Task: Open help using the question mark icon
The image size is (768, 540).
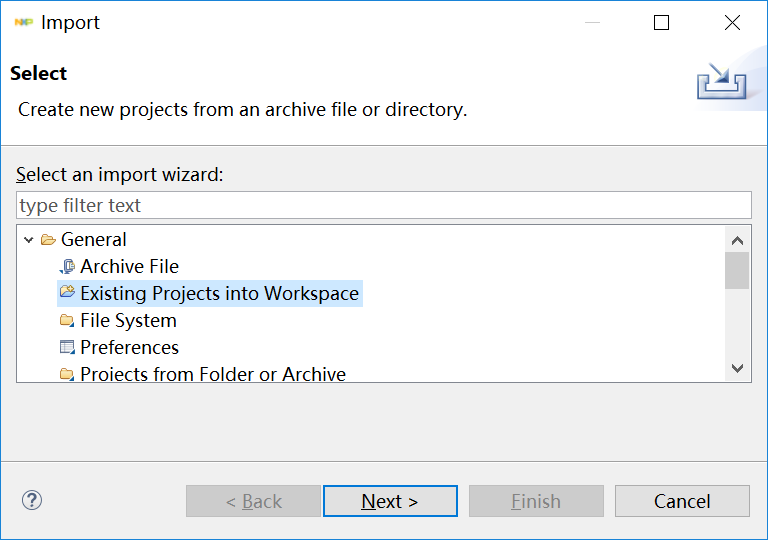Action: point(32,500)
